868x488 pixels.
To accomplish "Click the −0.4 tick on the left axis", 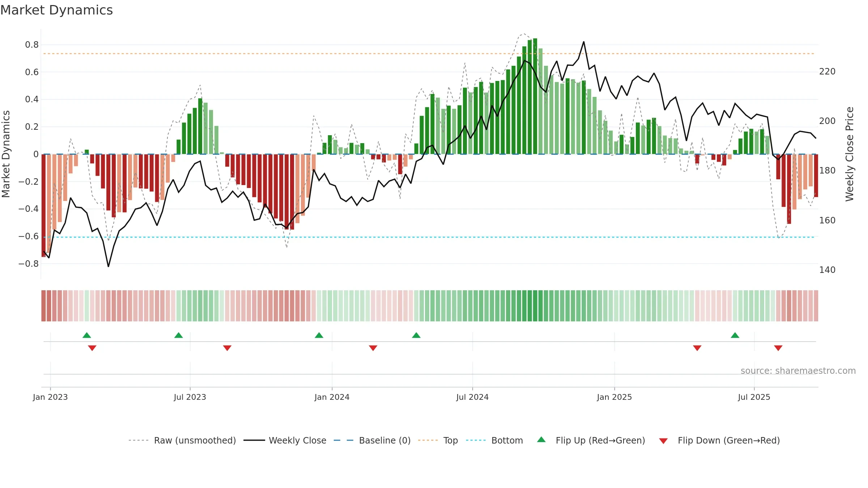I will point(29,209).
